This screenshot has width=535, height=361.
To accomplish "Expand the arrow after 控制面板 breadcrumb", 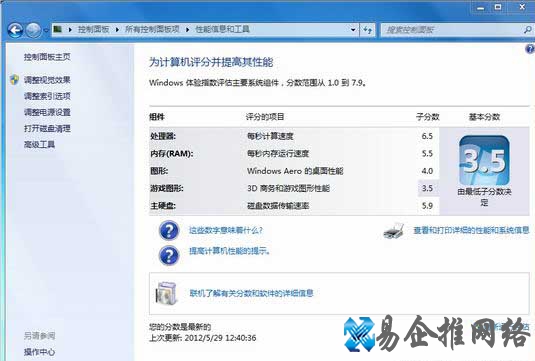I will [117, 30].
